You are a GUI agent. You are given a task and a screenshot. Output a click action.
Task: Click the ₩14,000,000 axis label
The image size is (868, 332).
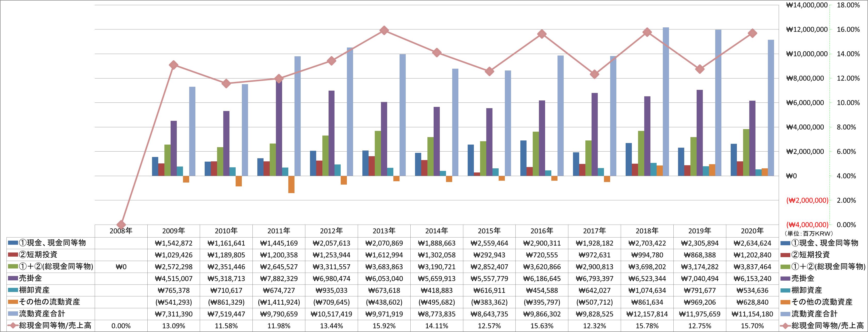point(807,5)
